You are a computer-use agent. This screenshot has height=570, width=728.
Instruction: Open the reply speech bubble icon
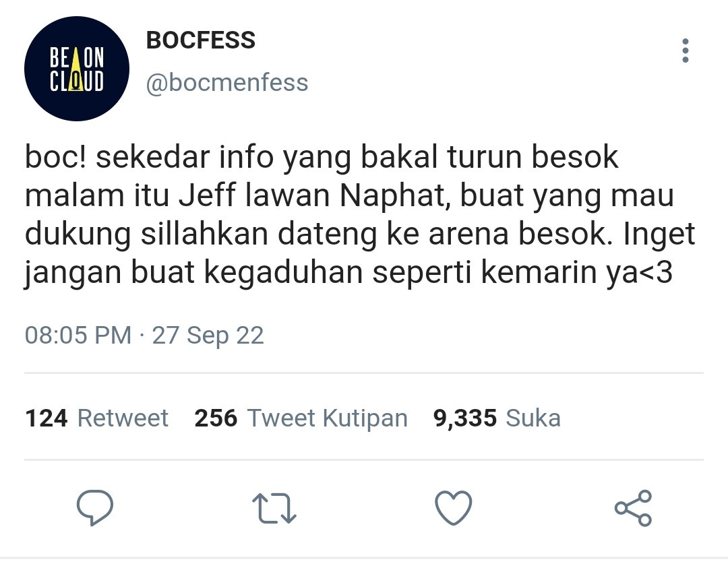click(95, 507)
